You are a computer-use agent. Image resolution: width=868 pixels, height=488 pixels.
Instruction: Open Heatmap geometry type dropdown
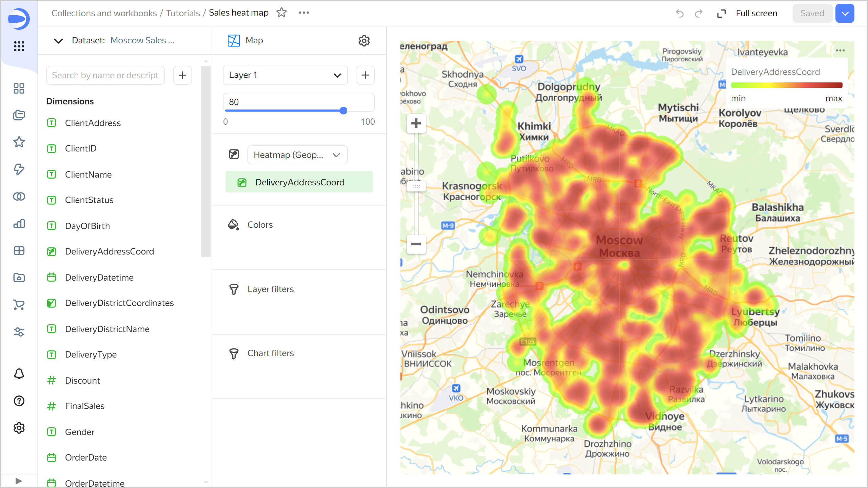[297, 155]
